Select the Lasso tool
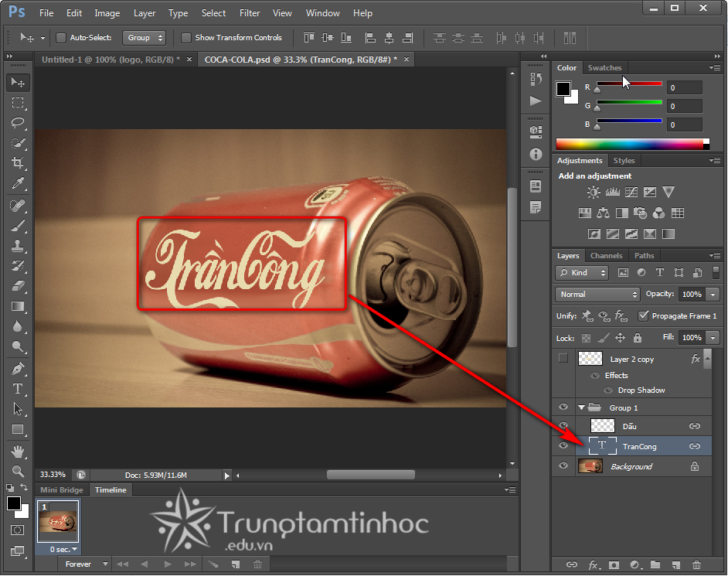 point(18,123)
